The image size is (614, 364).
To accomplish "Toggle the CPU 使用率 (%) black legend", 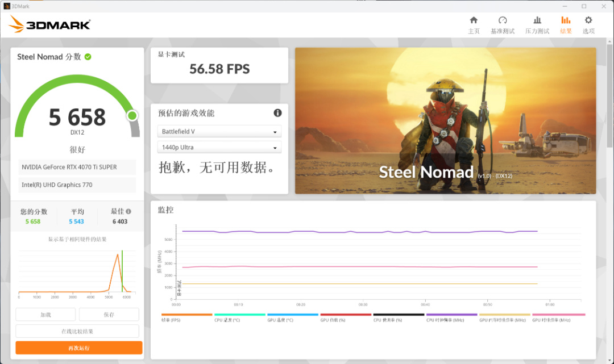I will tap(399, 317).
